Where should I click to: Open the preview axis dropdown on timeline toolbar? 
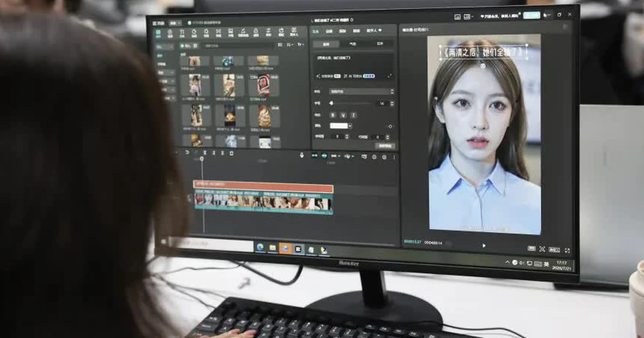pyautogui.click(x=350, y=157)
